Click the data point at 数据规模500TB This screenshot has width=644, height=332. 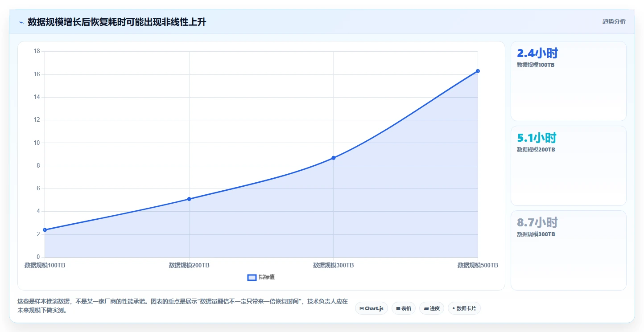click(x=478, y=71)
